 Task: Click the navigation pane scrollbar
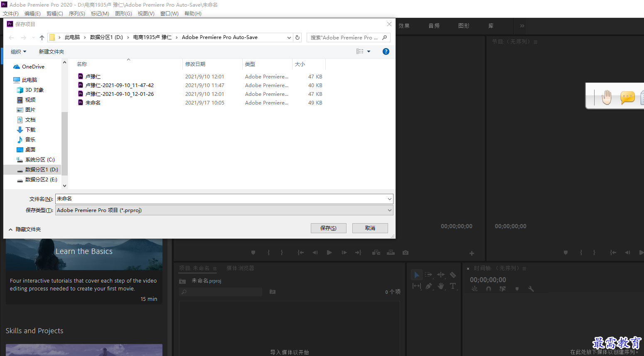64,143
